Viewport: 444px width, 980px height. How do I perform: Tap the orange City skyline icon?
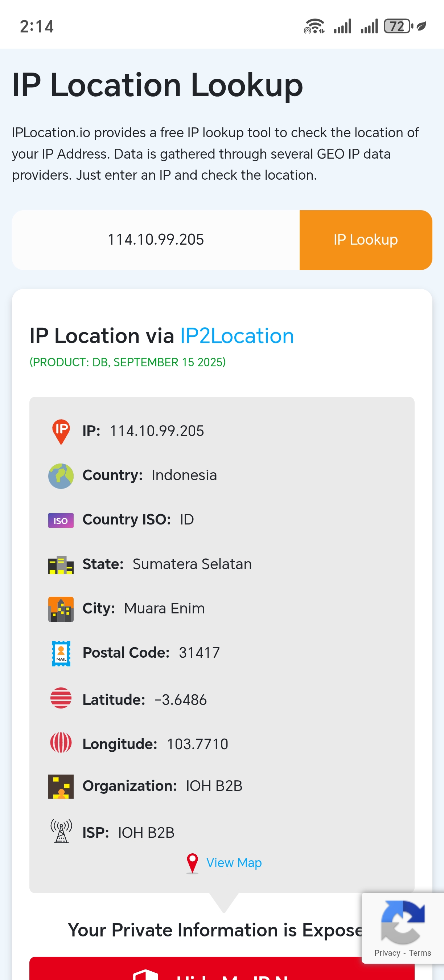61,609
